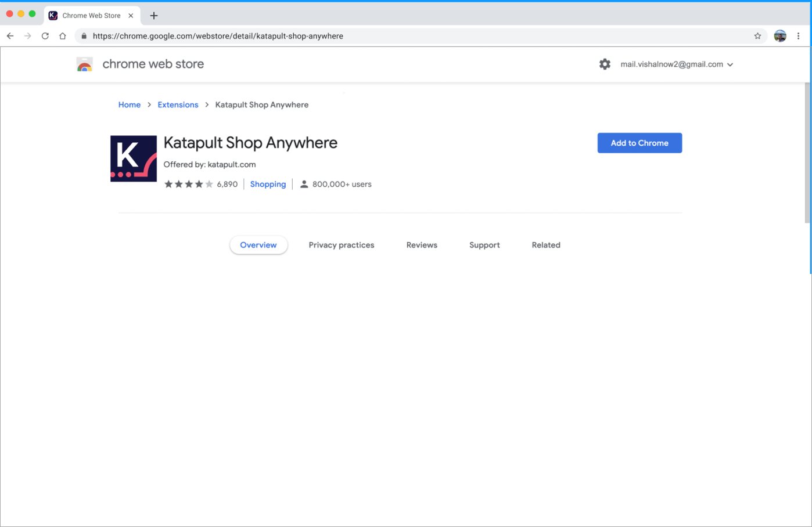
Task: Open Chrome profile avatar
Action: click(780, 36)
